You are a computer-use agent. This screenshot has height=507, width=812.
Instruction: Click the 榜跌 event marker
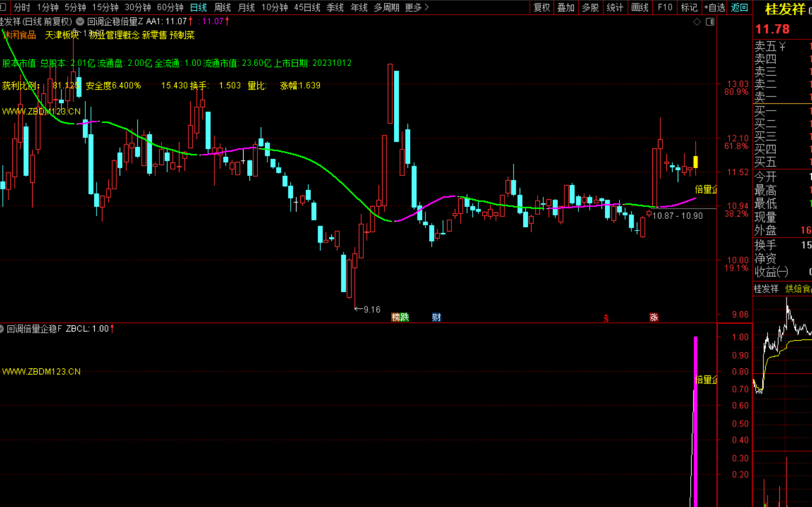tap(400, 318)
